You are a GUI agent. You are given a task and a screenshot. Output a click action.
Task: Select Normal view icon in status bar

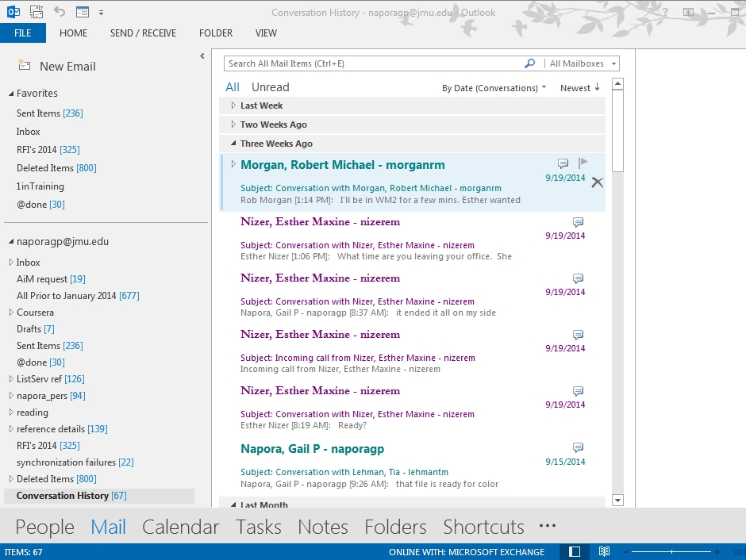(x=575, y=552)
